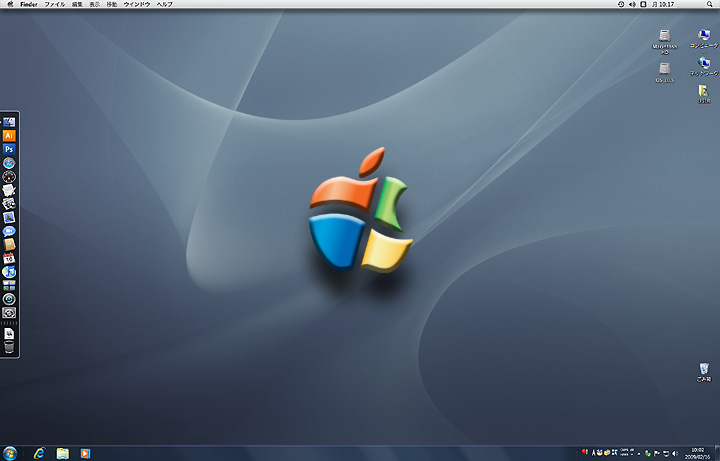The height and width of the screenshot is (461, 720).
Task: Open Address Book icon in dock
Action: 9,245
